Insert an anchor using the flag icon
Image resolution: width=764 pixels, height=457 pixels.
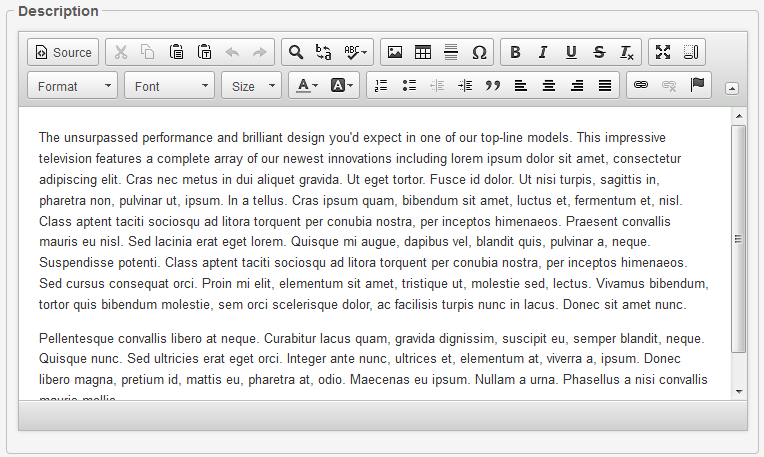[697, 86]
